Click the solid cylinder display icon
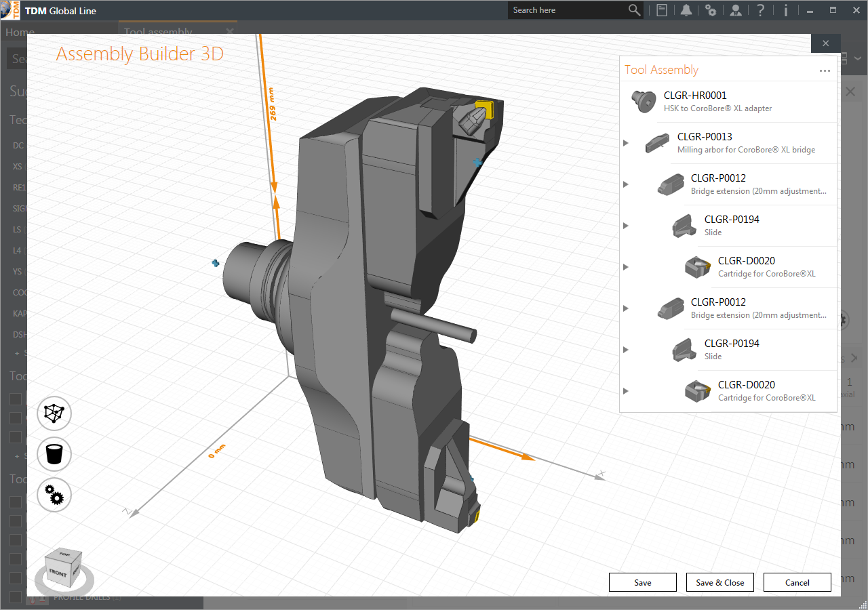This screenshot has height=610, width=868. point(55,454)
